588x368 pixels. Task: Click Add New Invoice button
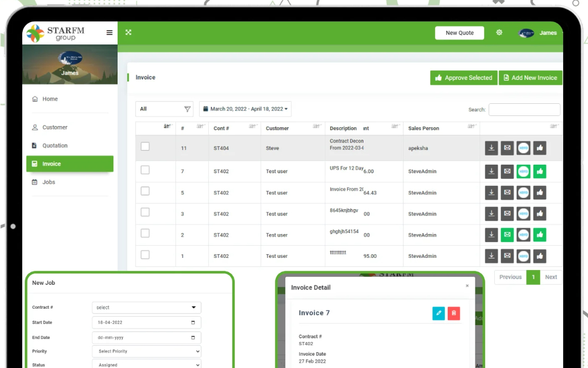click(x=530, y=78)
